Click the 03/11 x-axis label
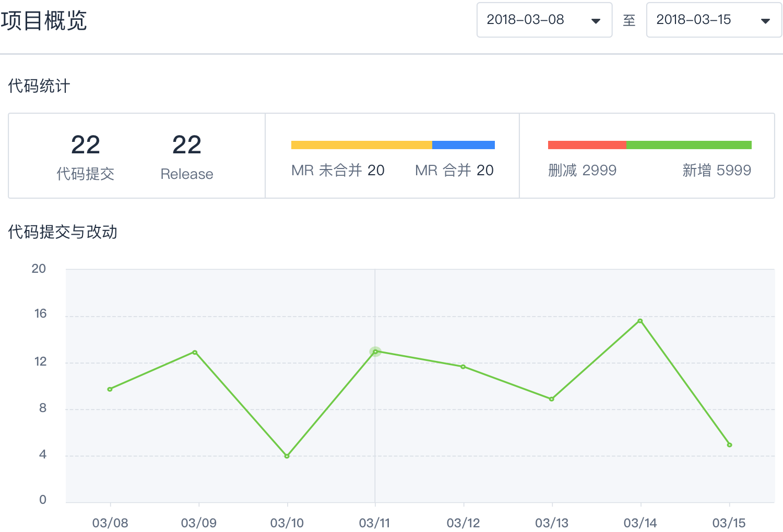The height and width of the screenshot is (532, 783). coord(375,523)
